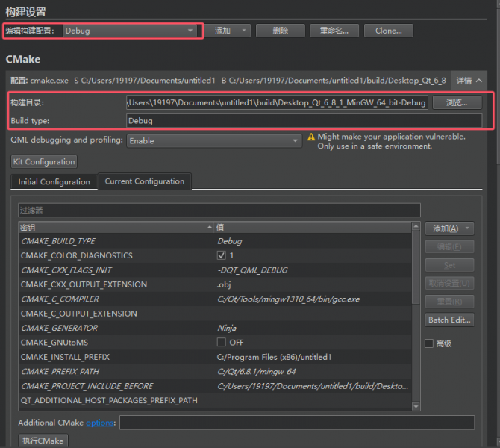Check the 高级 advanced checkbox
The width and height of the screenshot is (500, 448).
pyautogui.click(x=429, y=343)
